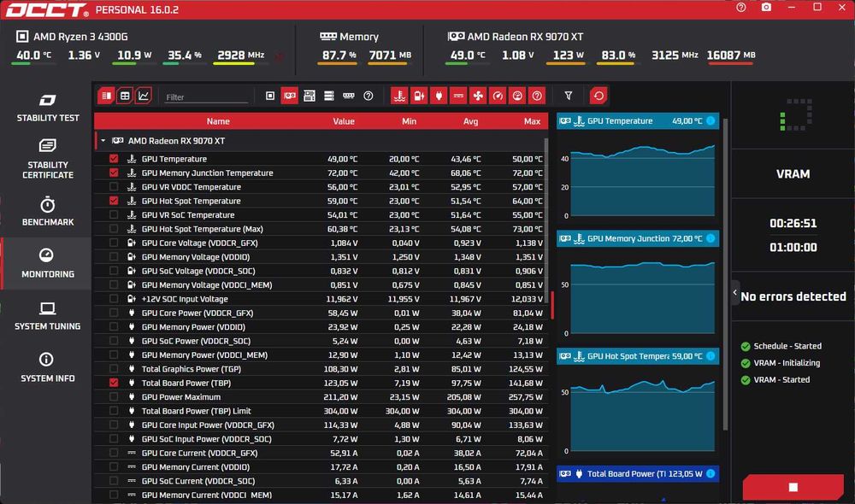Take a screenshot with the camera icon

(766, 8)
